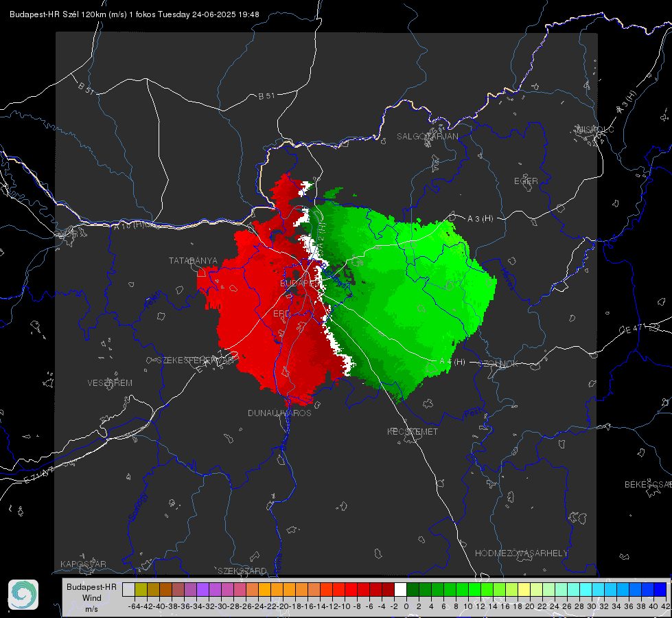This screenshot has width=672, height=618.
Task: Click the legend value '42'
Action: click(x=666, y=606)
